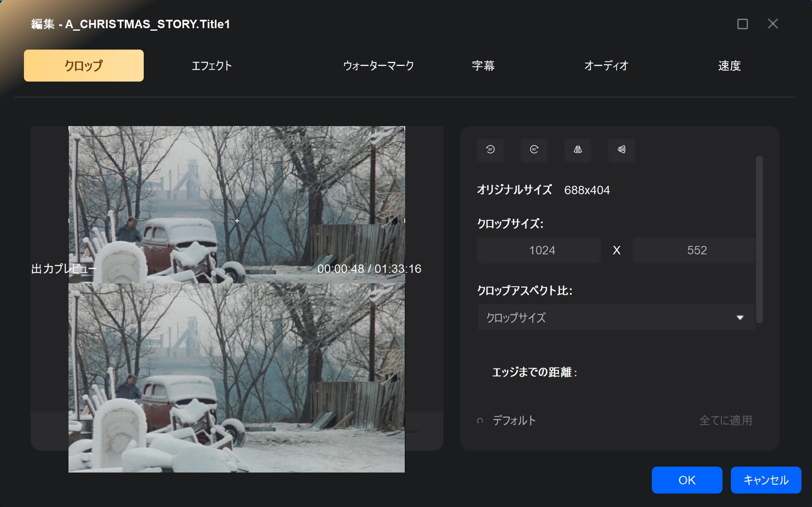Click the エッジまでの距離 label
Screen dimensions: 812x507
pos(534,372)
